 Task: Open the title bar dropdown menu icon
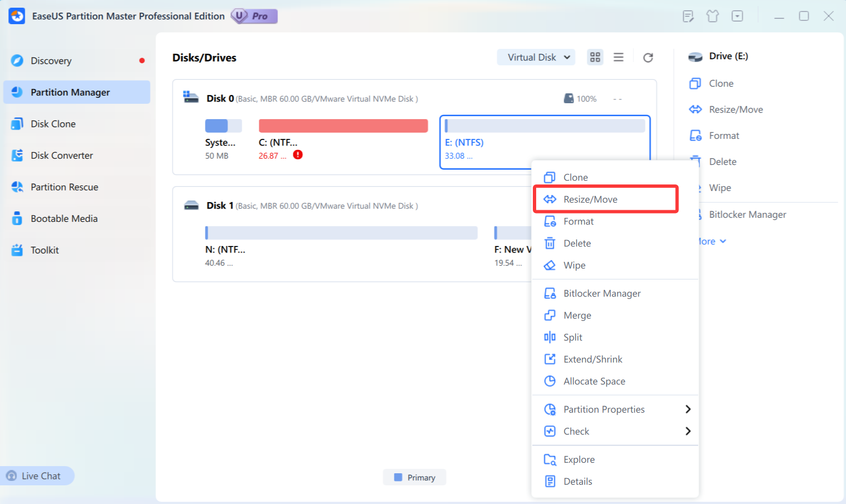(x=737, y=16)
